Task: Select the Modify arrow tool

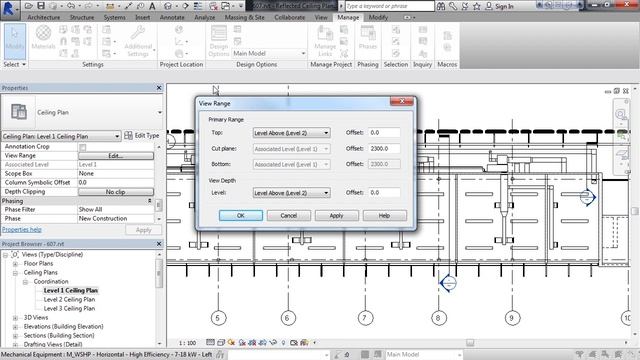Action: tap(15, 41)
